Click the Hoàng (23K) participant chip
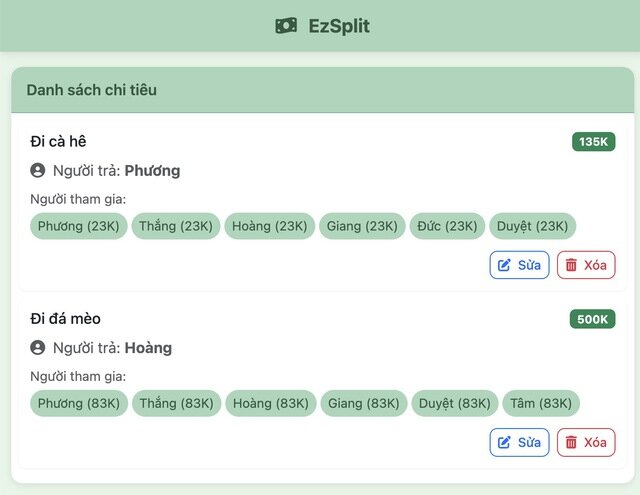This screenshot has height=495, width=640. point(271,226)
